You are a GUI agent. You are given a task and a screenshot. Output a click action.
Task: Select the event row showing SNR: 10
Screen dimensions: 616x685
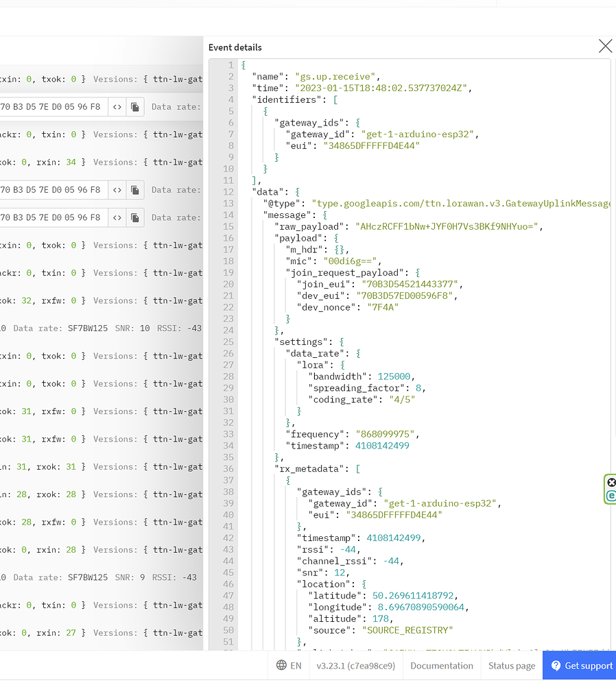tap(103, 328)
